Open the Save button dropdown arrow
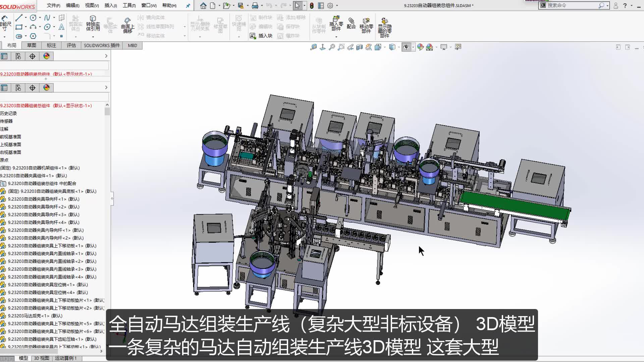Image resolution: width=644 pixels, height=362 pixels. (248, 6)
